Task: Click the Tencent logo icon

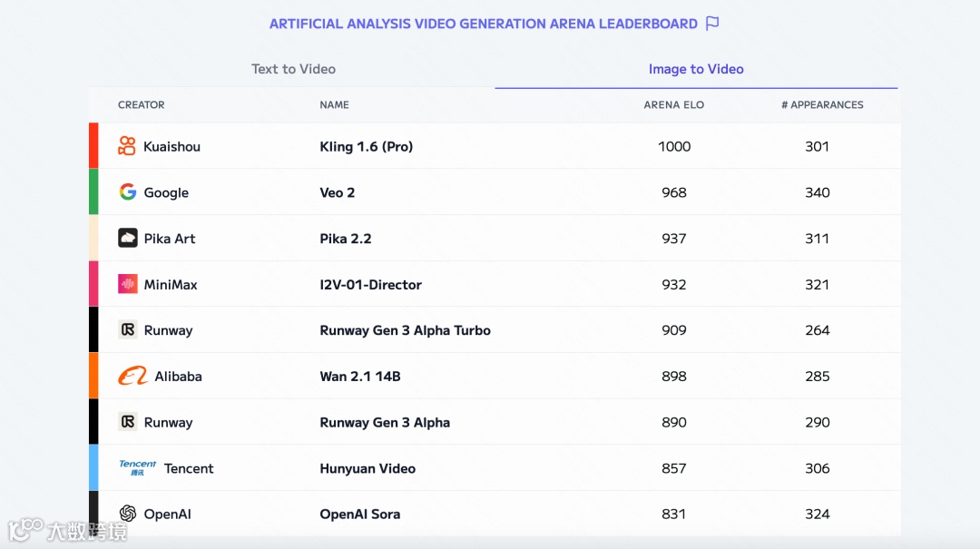Action: pos(138,468)
